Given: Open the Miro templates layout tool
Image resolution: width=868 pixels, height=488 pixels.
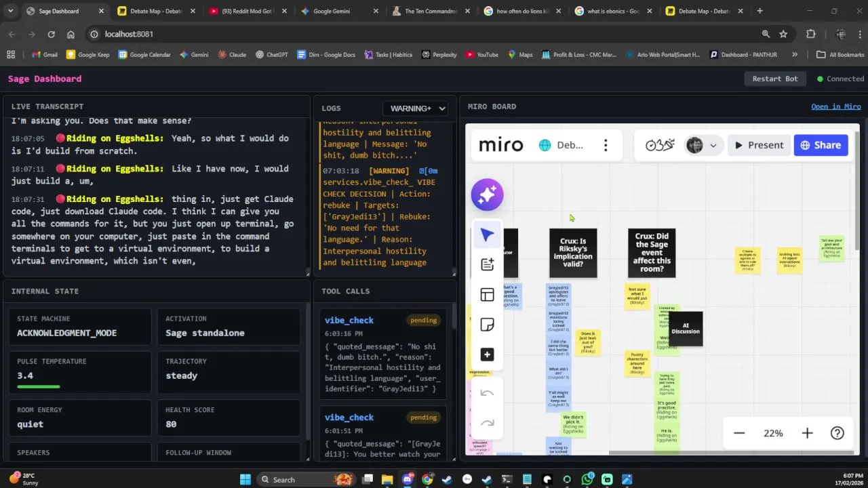Looking at the screenshot, I should (487, 295).
